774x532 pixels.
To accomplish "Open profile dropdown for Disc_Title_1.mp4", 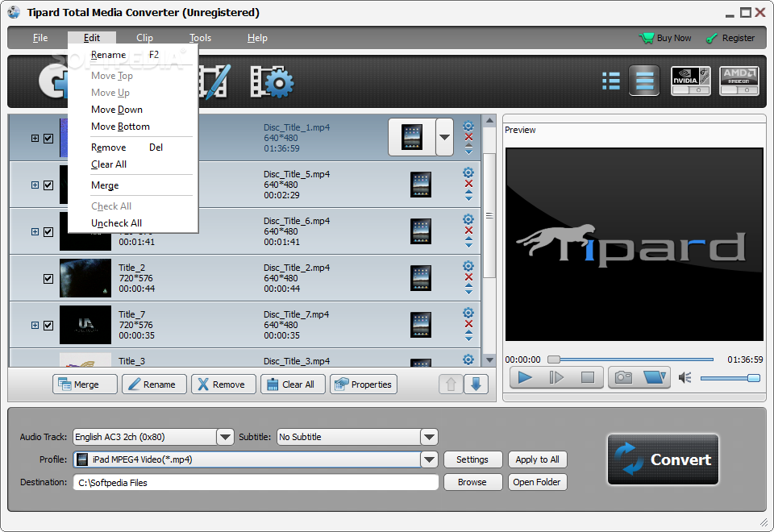I will pyautogui.click(x=444, y=137).
